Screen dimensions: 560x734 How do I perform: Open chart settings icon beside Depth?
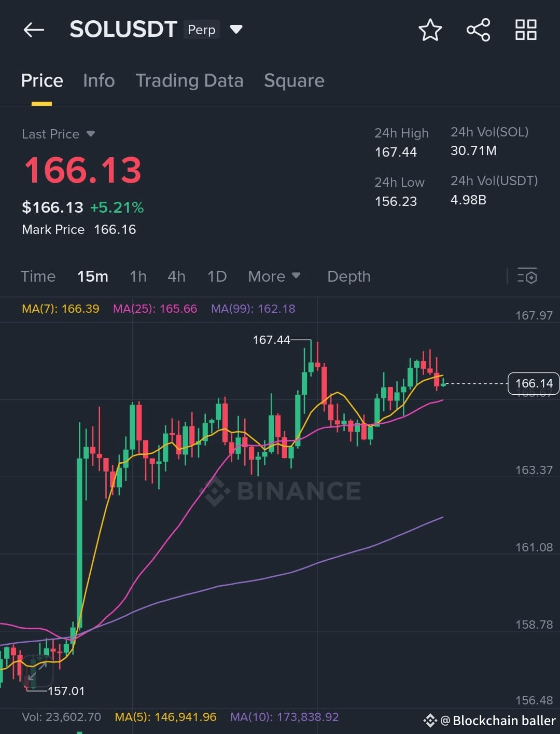(x=527, y=276)
